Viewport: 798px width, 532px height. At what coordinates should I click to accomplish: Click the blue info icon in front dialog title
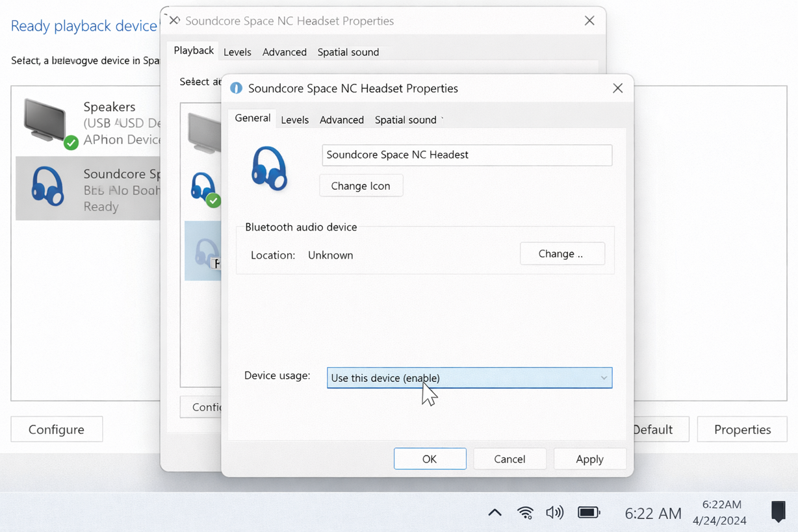tap(236, 88)
